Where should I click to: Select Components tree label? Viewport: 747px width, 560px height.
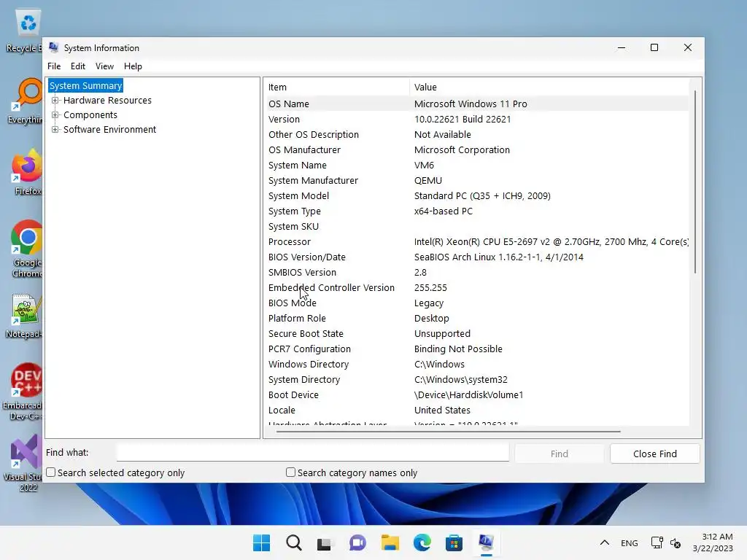tap(90, 115)
